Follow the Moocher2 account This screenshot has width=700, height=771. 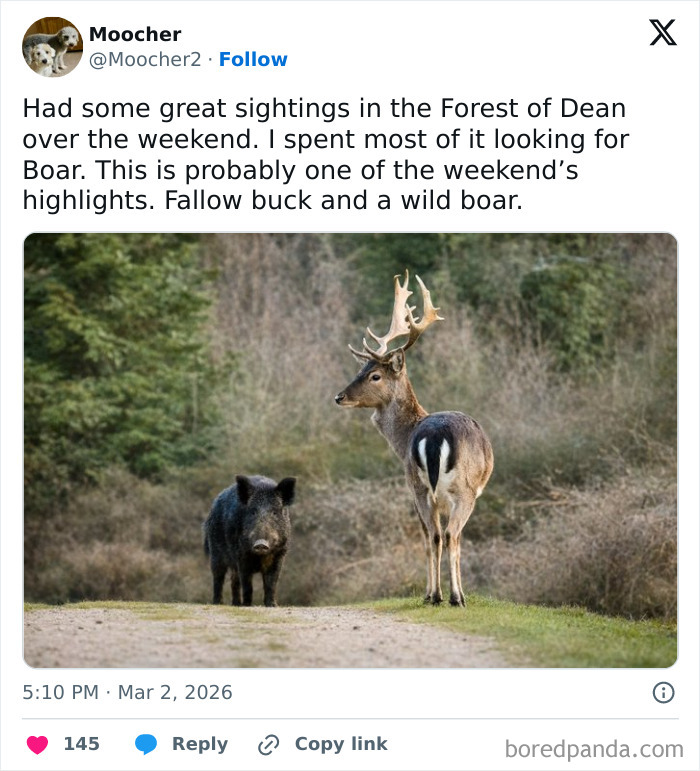pyautogui.click(x=253, y=60)
